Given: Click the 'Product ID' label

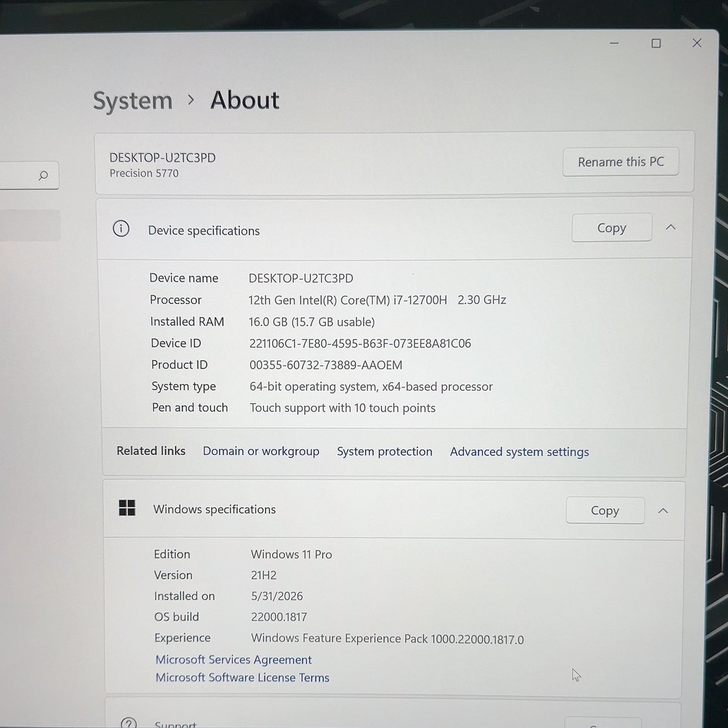Looking at the screenshot, I should point(179,365).
